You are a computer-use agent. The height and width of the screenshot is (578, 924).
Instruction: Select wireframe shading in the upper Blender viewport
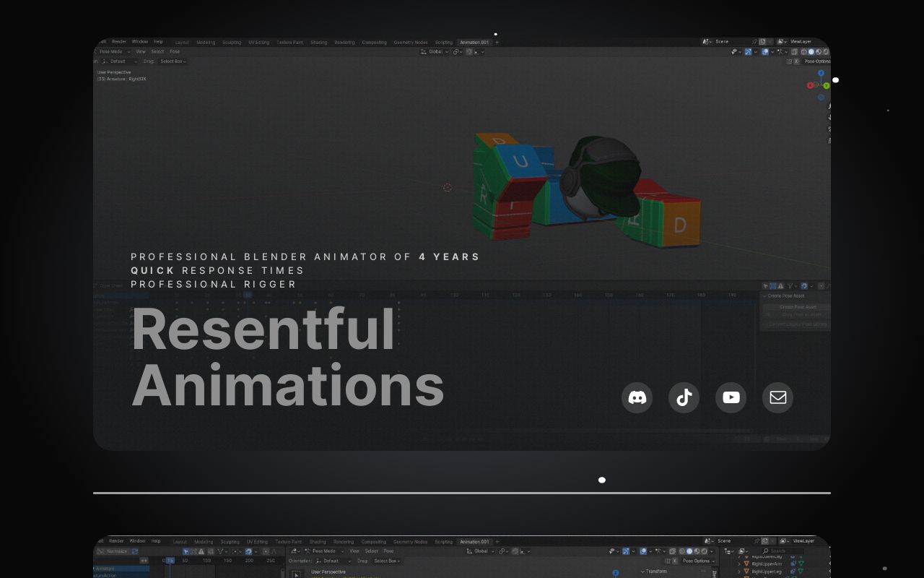[803, 51]
